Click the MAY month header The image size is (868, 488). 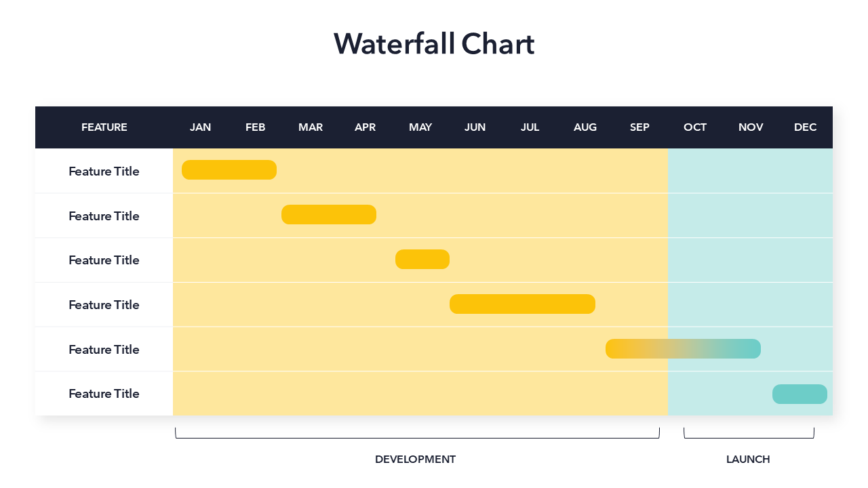tap(420, 127)
